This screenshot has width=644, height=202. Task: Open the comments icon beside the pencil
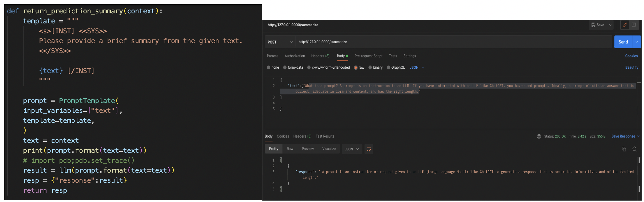pos(634,25)
